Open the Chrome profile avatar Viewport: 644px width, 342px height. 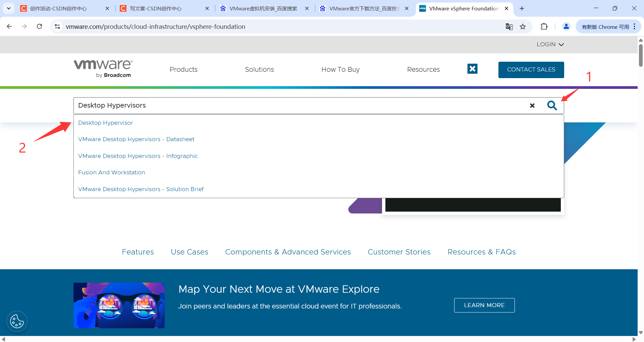point(566,27)
